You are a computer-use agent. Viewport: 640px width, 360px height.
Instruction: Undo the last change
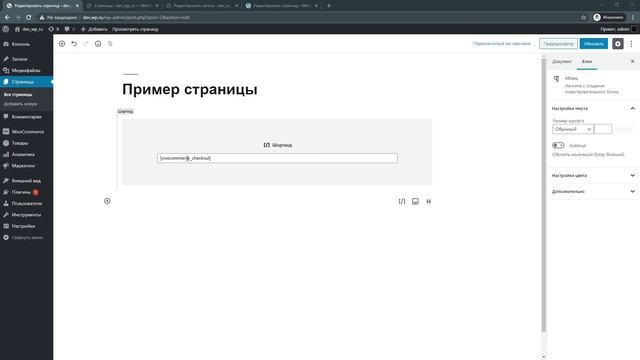pos(74,44)
